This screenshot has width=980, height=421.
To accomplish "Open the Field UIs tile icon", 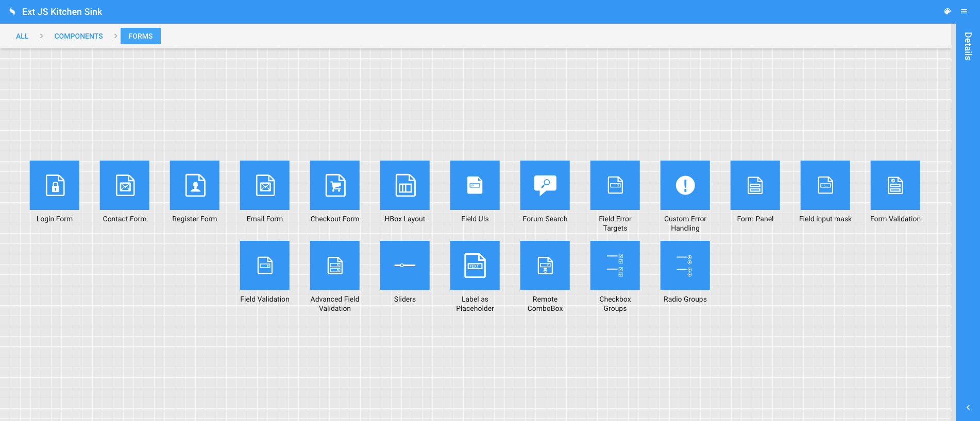I will [x=475, y=185].
